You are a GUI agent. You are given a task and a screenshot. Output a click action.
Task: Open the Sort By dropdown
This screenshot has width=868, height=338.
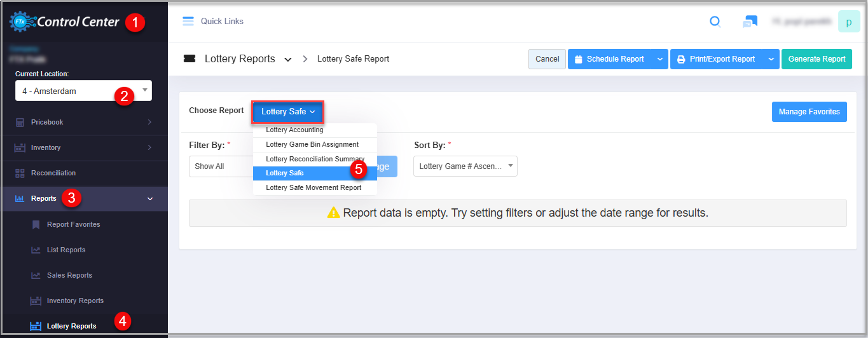pyautogui.click(x=465, y=166)
